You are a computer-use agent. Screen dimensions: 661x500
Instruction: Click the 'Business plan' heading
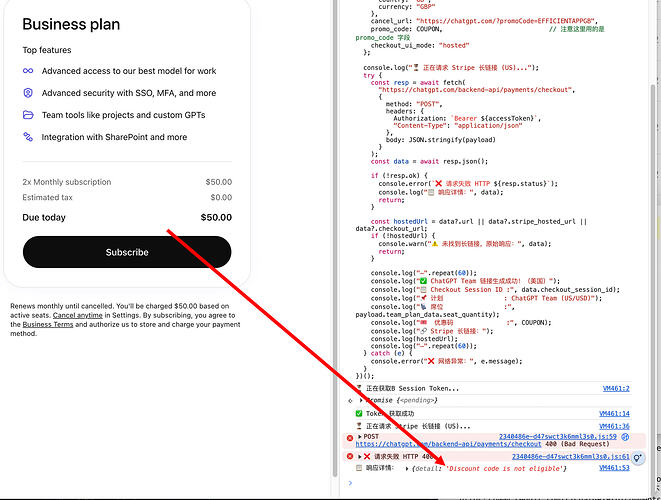[71, 24]
